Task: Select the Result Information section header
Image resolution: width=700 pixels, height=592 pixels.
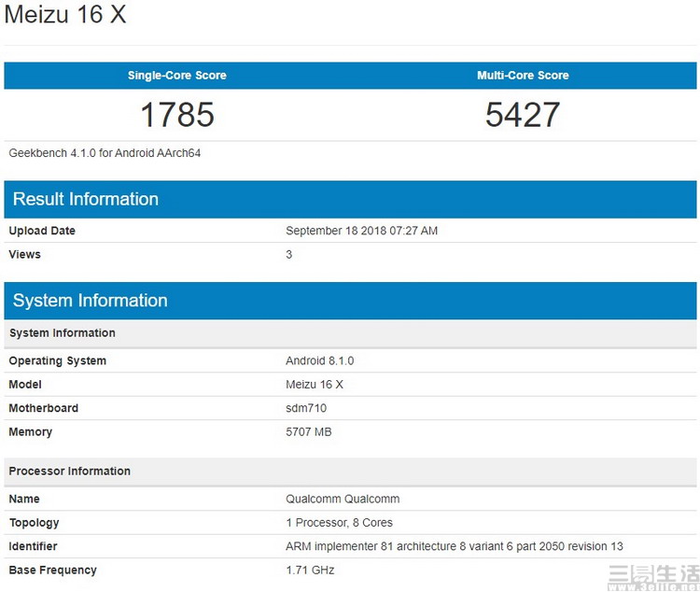Action: tap(350, 199)
